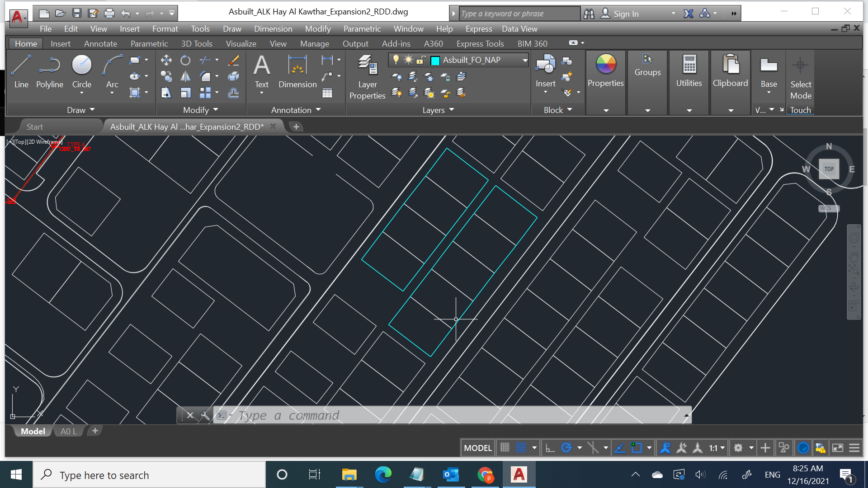Screen dimensions: 868x488
Task: Click the cyan layer color swatch
Action: pos(435,60)
